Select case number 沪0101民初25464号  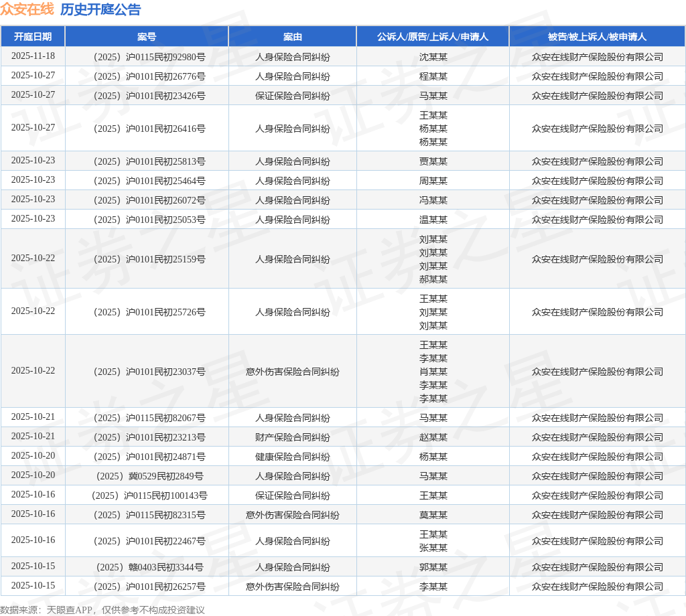[x=149, y=181]
